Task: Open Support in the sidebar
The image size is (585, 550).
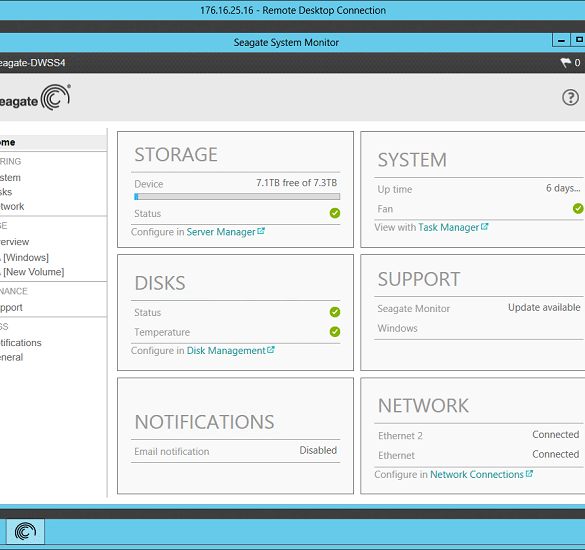Action: pos(11,307)
